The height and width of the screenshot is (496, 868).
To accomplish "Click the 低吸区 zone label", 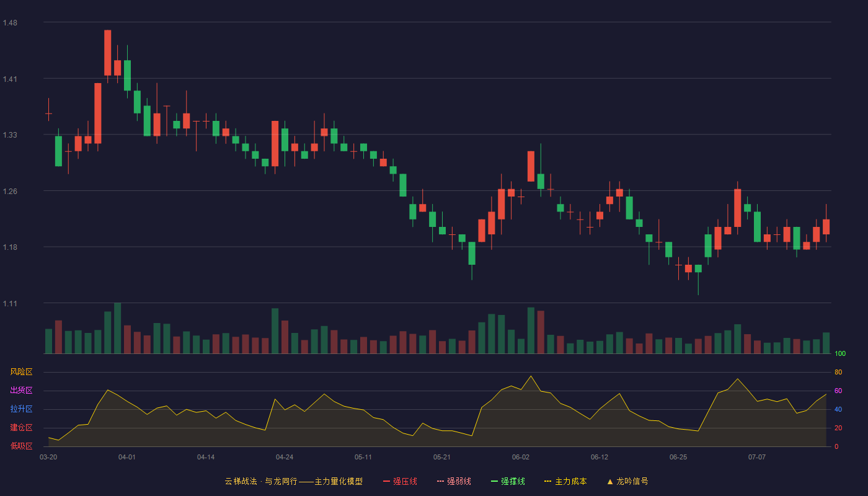I will pyautogui.click(x=21, y=446).
